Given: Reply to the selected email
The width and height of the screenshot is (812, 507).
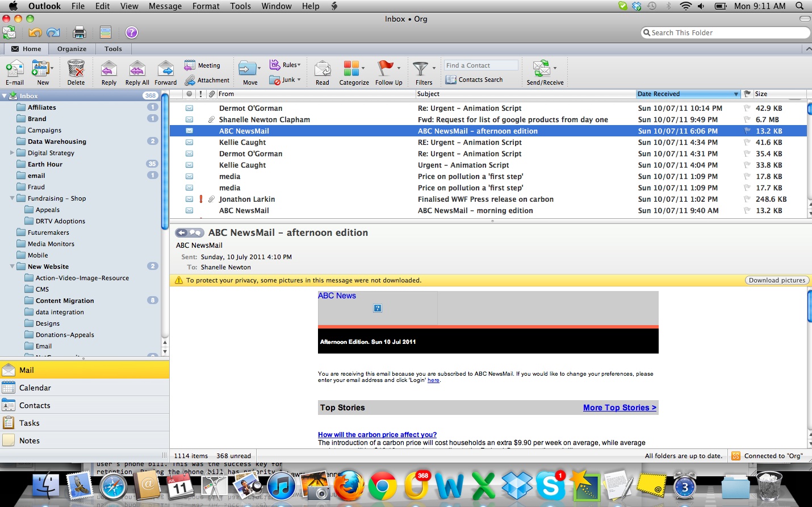Looking at the screenshot, I should 108,73.
